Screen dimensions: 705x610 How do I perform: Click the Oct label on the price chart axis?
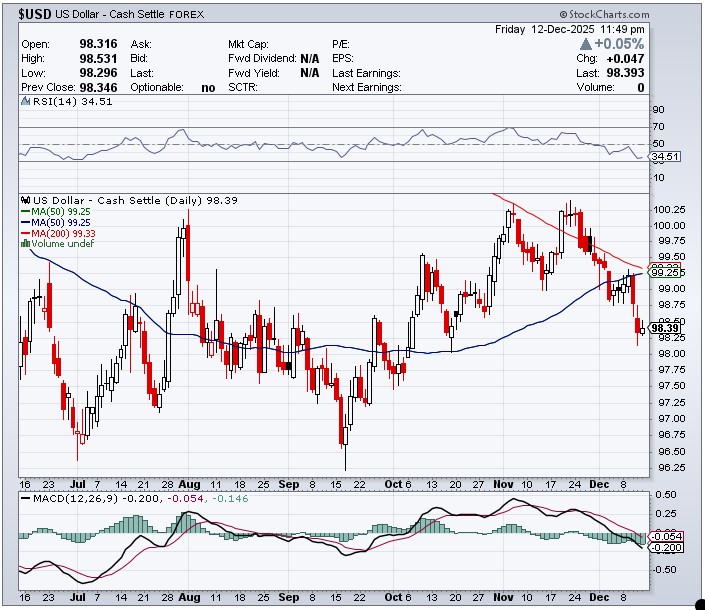[399, 483]
